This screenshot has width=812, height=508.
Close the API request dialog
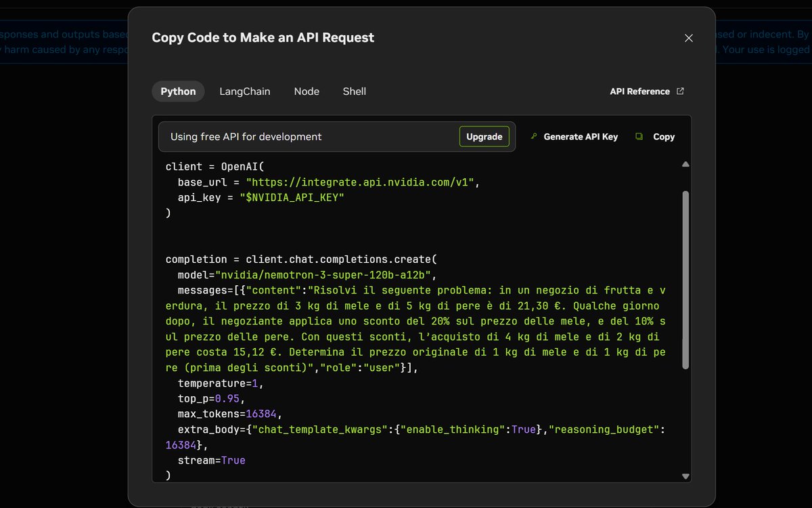(x=689, y=38)
